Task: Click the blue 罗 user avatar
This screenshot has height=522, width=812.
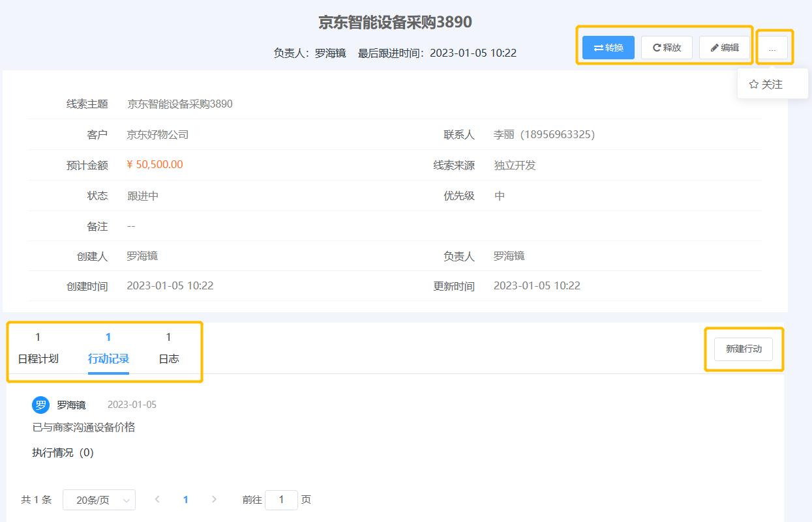Action: (40, 405)
